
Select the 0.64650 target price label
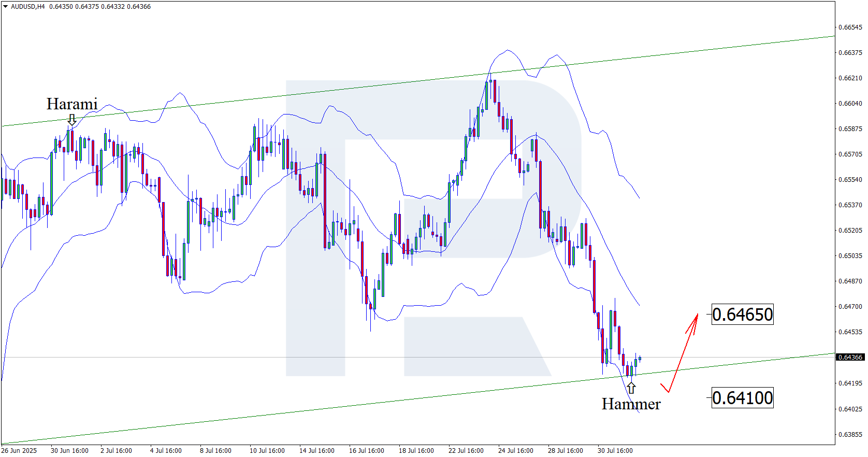[x=743, y=315]
